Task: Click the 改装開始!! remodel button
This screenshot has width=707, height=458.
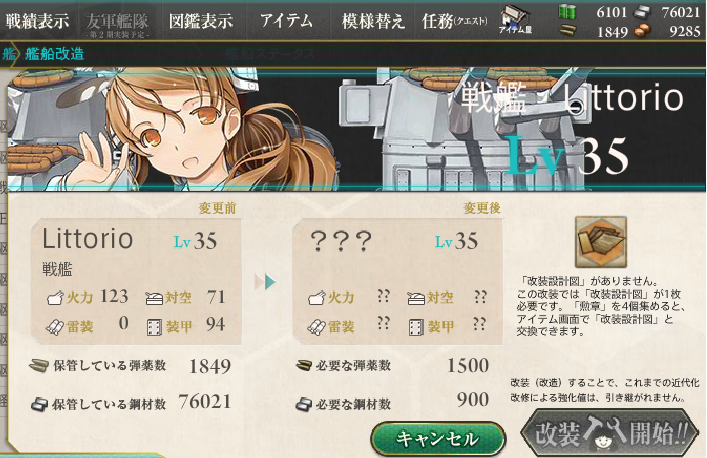Action: [610, 434]
